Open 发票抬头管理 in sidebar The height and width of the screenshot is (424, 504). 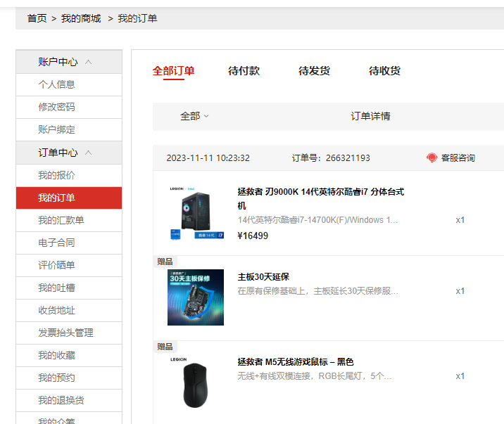coord(69,333)
